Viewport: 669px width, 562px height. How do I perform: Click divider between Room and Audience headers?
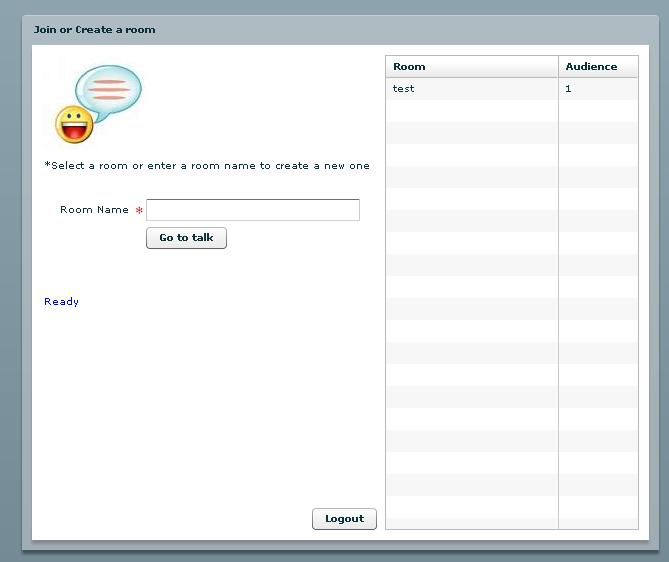558,67
